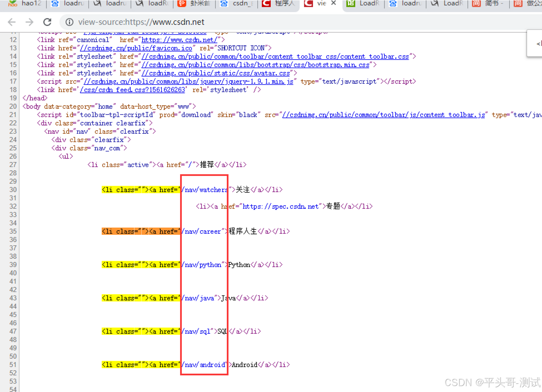Screen dimensions: 542x392
Task: Switch to the 虾米音 tab
Action: [194, 3]
